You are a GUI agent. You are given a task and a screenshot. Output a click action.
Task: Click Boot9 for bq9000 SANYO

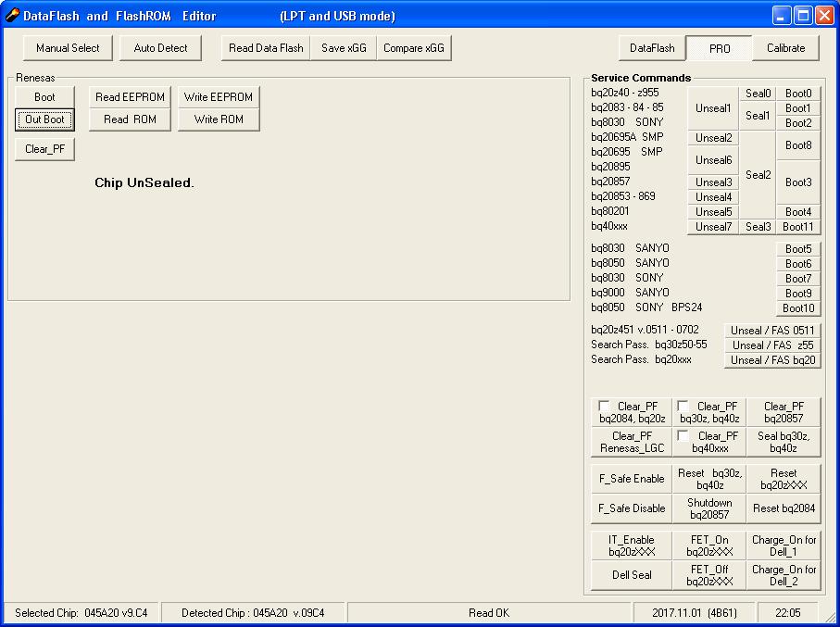(x=798, y=294)
